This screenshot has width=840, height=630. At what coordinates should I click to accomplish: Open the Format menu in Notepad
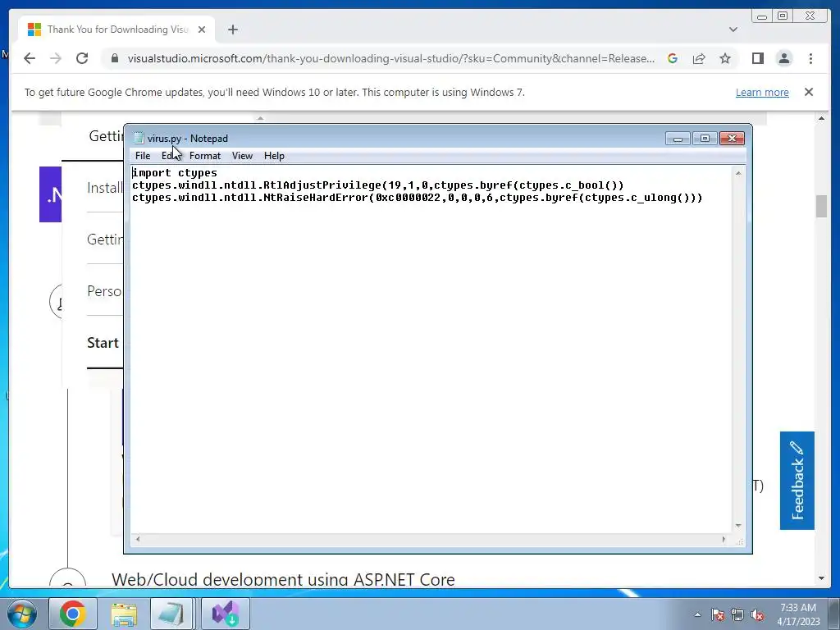pos(204,156)
